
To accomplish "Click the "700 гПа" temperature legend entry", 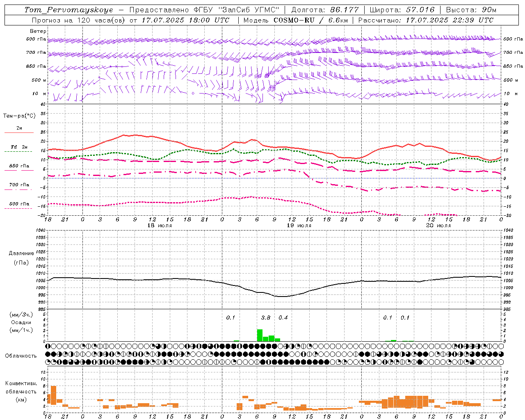I will (19, 185).
